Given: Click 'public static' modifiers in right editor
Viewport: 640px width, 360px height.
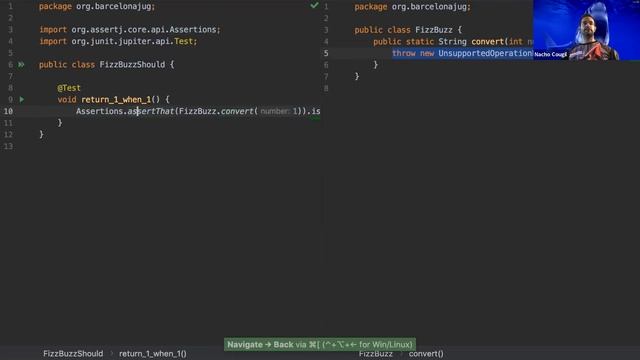Looking at the screenshot, I should click(403, 42).
